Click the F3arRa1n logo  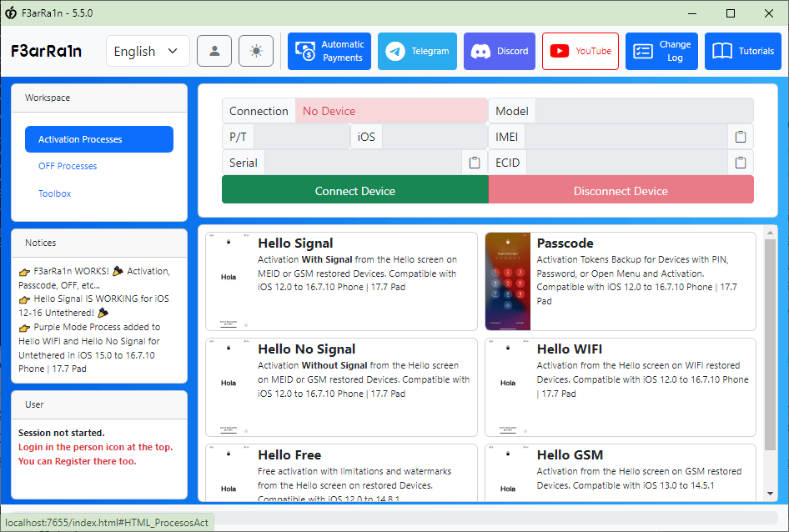point(46,51)
